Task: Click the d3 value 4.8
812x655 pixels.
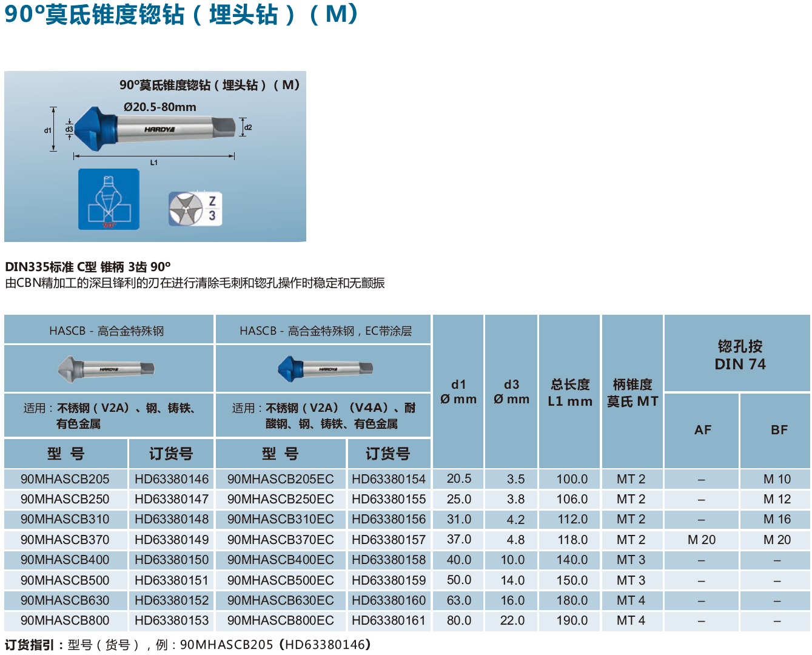Action: tap(516, 540)
